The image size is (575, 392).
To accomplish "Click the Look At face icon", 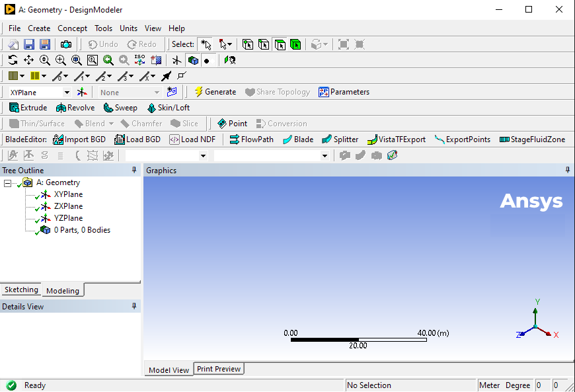I will tap(230, 60).
